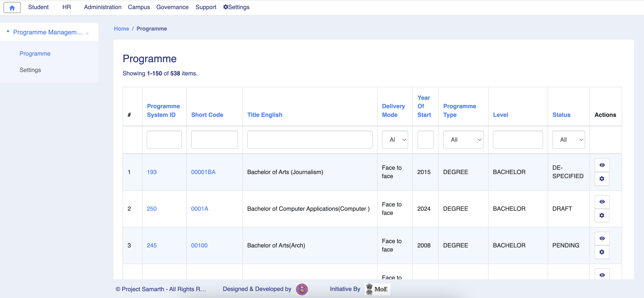View details of Bachelor of Arts(Arch) via eye icon

pos(602,239)
